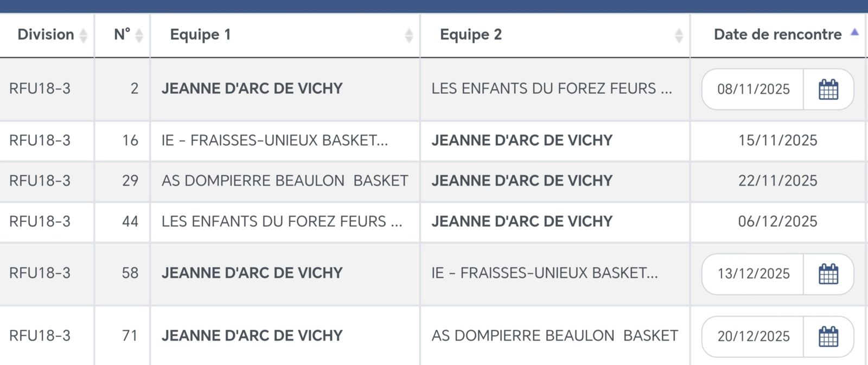Open calendar picker for 20/12/2025 match
The height and width of the screenshot is (365, 868).
click(x=828, y=336)
